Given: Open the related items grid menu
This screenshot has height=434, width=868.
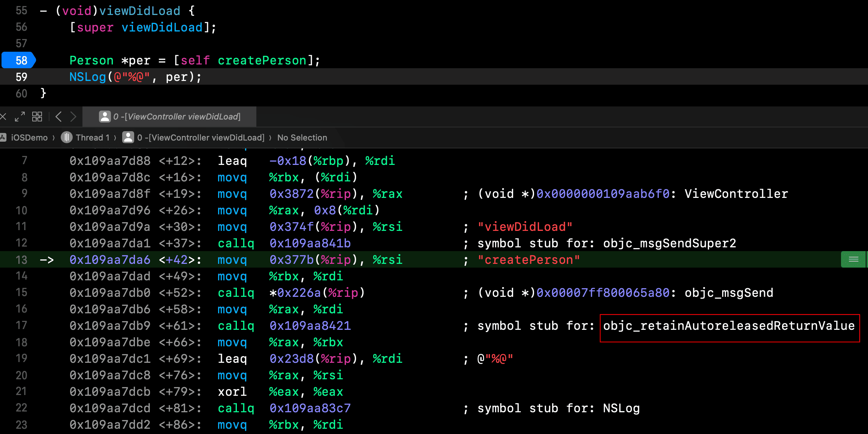Looking at the screenshot, I should pos(37,117).
